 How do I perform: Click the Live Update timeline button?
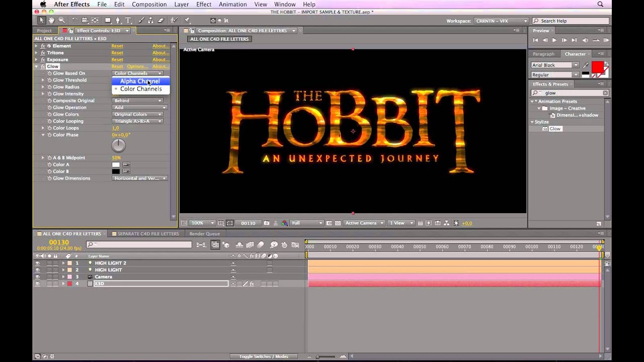click(215, 245)
